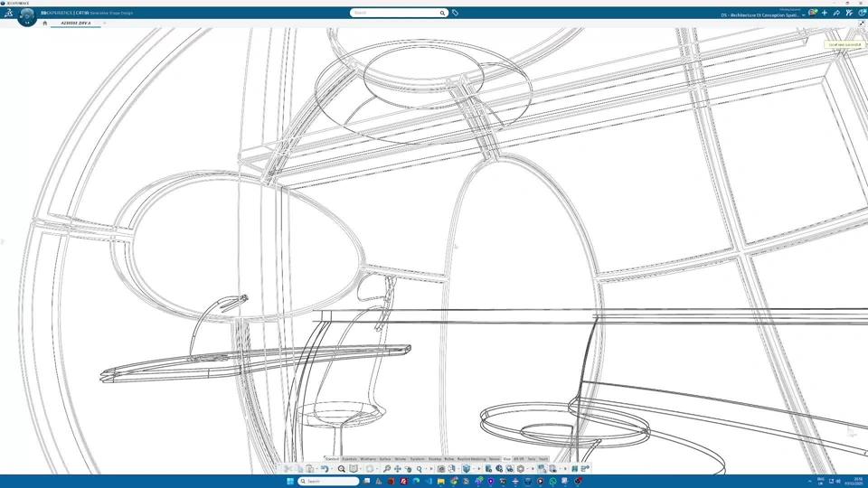
Task: Open the standard view orientation icon
Action: (x=452, y=469)
